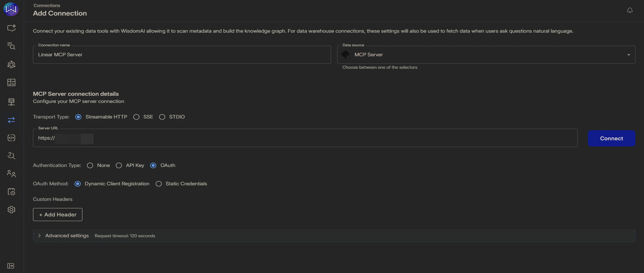Viewport: 644px width, 273px height.
Task: Focus the Server URL field
Action: pos(305,138)
